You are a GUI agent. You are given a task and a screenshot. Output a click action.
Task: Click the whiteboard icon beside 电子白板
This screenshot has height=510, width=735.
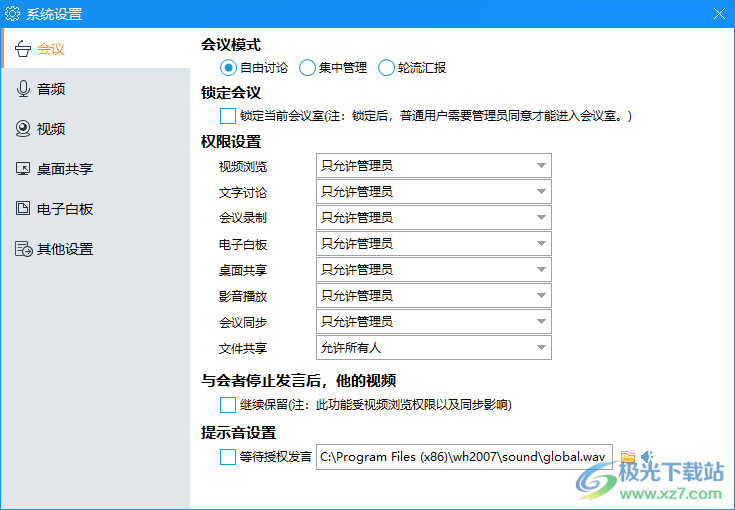click(22, 209)
